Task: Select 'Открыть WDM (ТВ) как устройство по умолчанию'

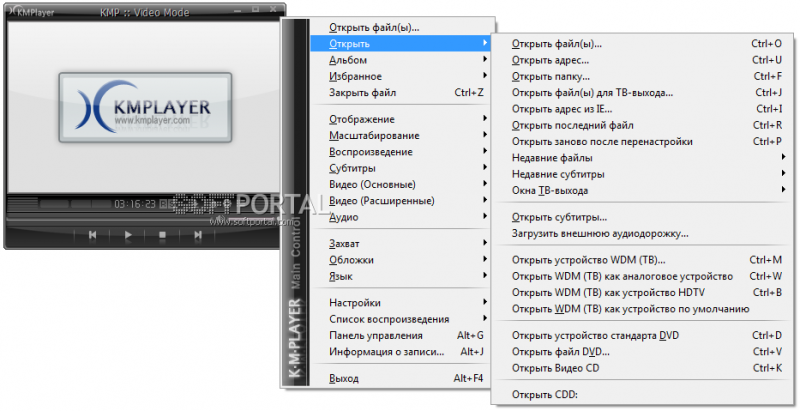Action: [x=644, y=309]
